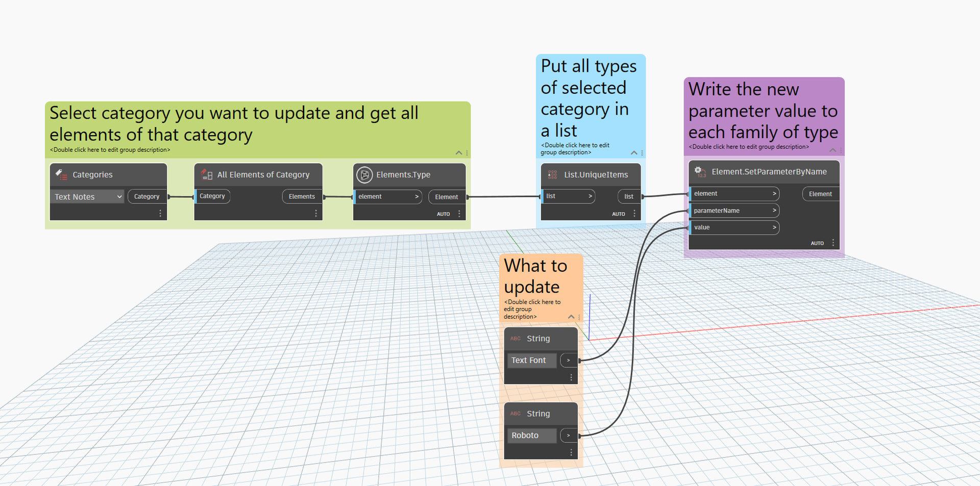The width and height of the screenshot is (980, 486).
Task: Collapse the purple Write the new parameter group
Action: 833,150
